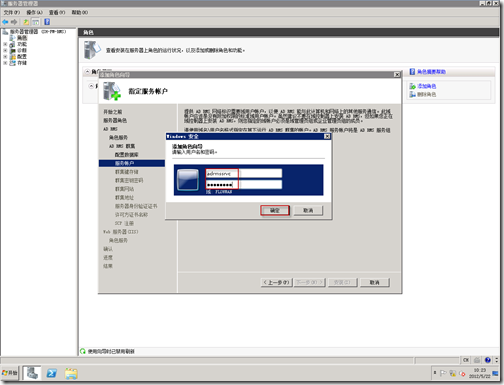504x385 pixels.
Task: Click 确定 in the Windows 安全 dialog
Action: point(275,210)
